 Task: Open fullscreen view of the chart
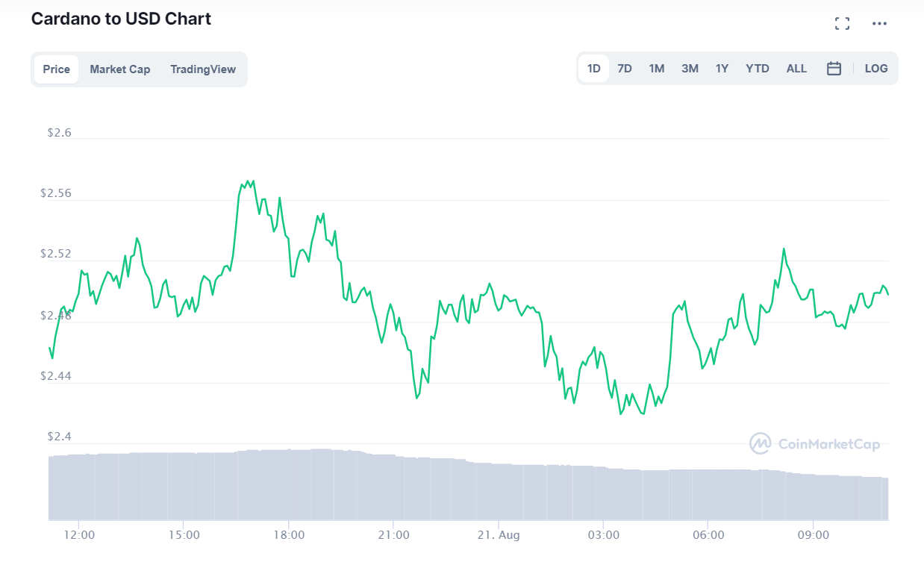842,23
